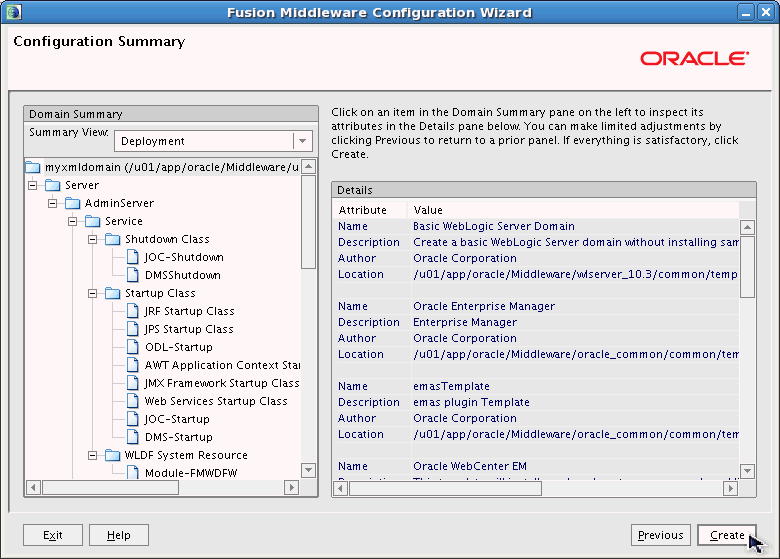
Task: Collapse the Server tree node
Action: click(x=33, y=186)
